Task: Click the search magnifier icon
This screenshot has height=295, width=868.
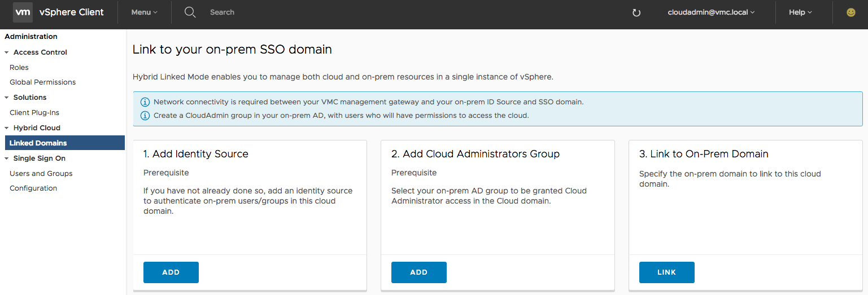Action: [190, 12]
